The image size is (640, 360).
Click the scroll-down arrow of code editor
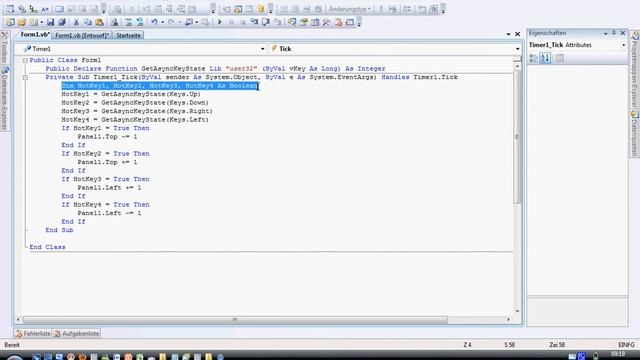pos(517,311)
